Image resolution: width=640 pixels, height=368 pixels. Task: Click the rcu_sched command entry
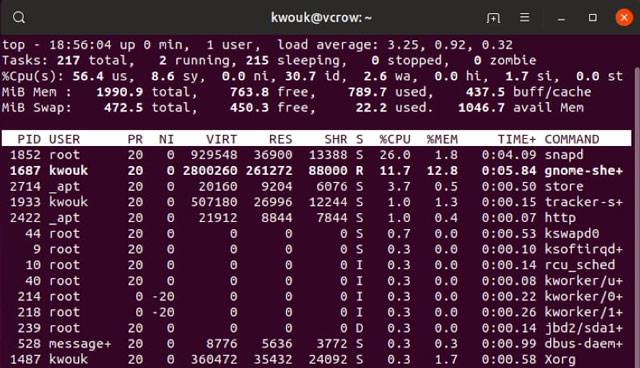(580, 265)
